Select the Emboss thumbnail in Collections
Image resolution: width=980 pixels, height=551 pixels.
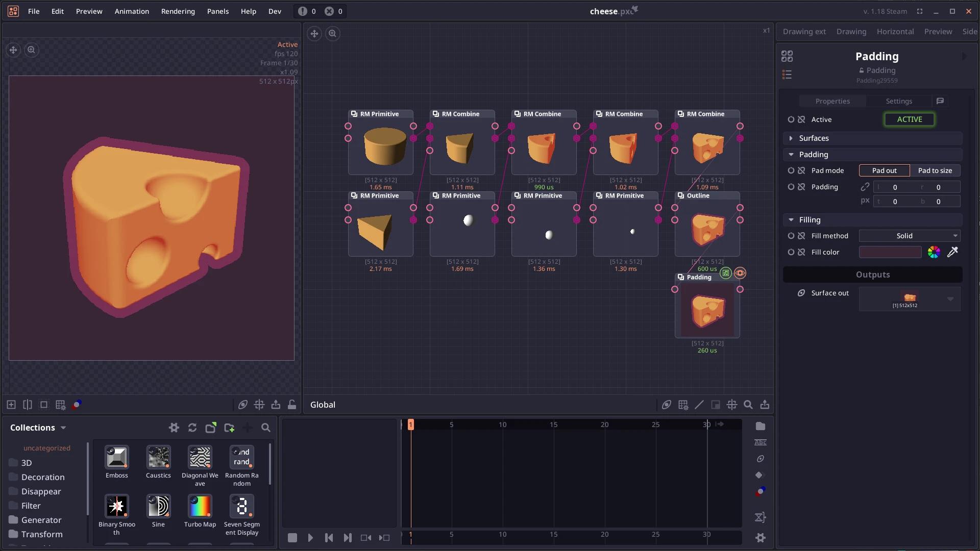pos(116,458)
